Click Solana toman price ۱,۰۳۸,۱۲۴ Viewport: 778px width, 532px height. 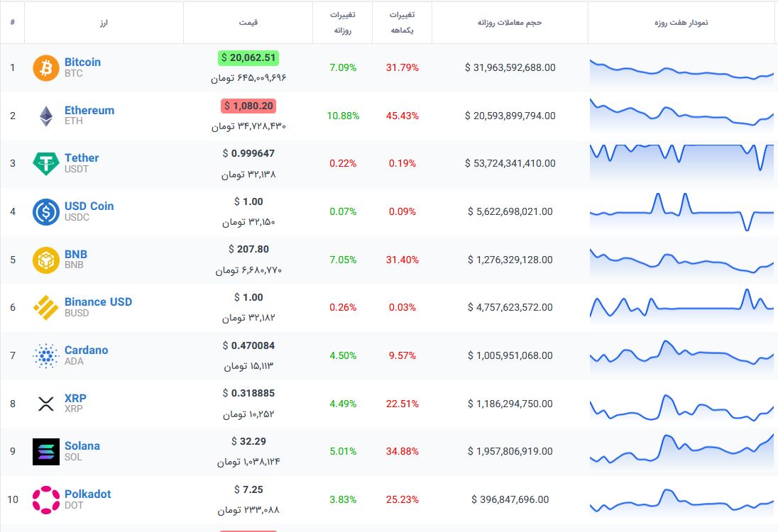click(248, 462)
